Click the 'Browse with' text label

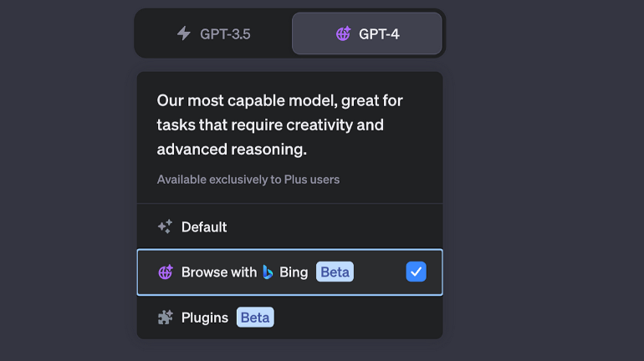coord(219,272)
